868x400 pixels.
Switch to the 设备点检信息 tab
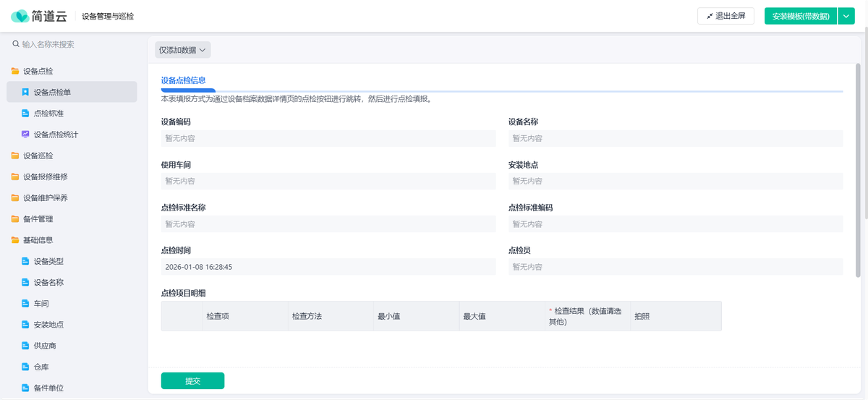pos(183,80)
